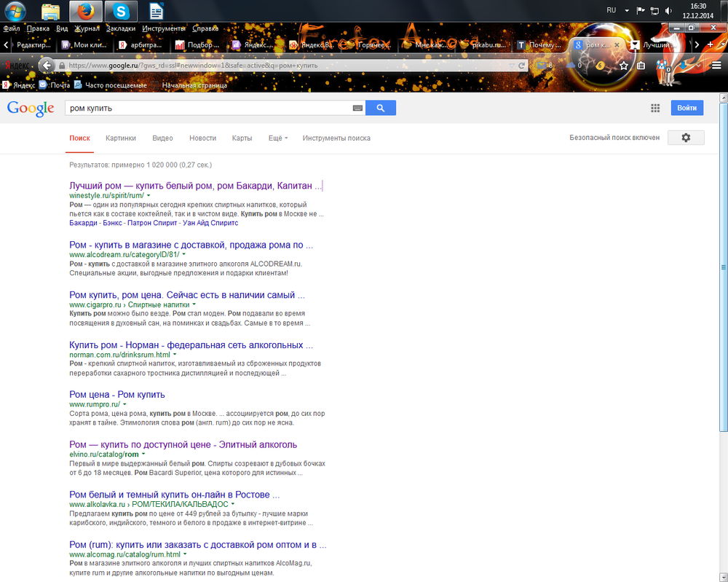Open the 'Ром (rum): купить или заказать' result
728x582 pixels.
pos(198,544)
